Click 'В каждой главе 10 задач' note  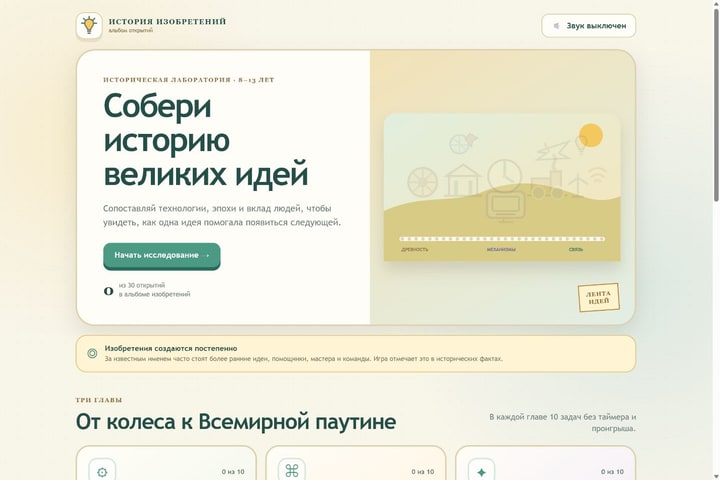coord(562,423)
